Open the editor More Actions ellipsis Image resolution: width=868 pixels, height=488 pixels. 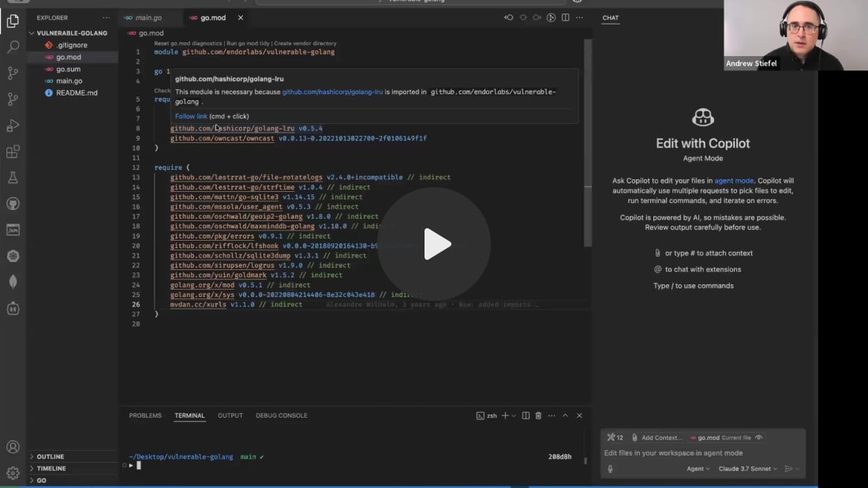[580, 17]
